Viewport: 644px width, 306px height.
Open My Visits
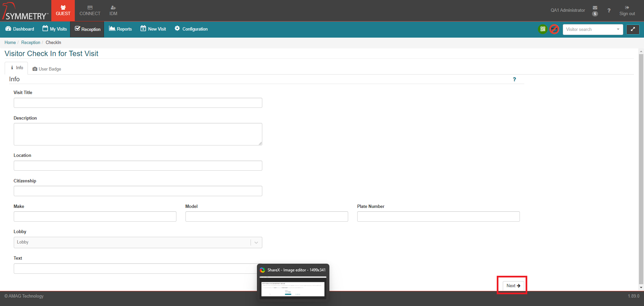pyautogui.click(x=55, y=29)
